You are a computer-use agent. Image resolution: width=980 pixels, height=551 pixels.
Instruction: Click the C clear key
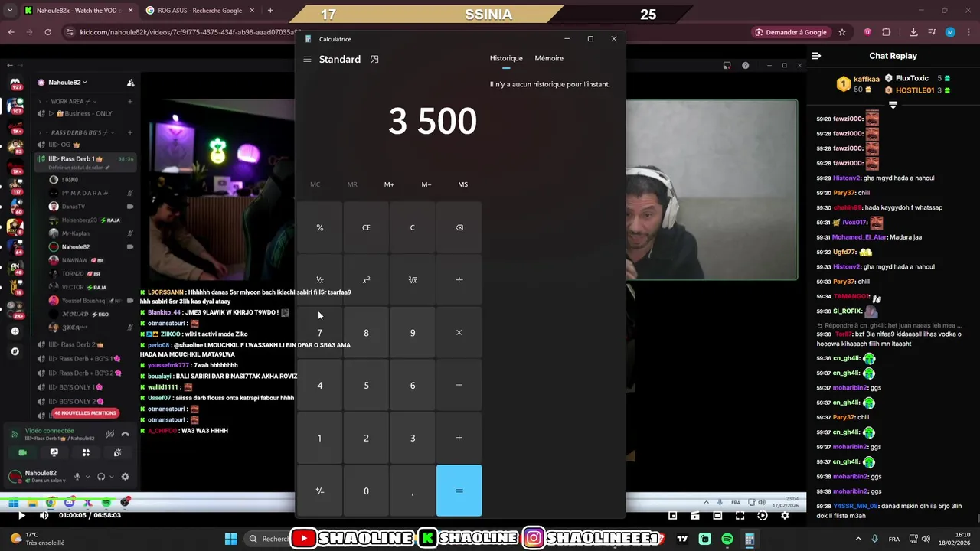tap(413, 227)
